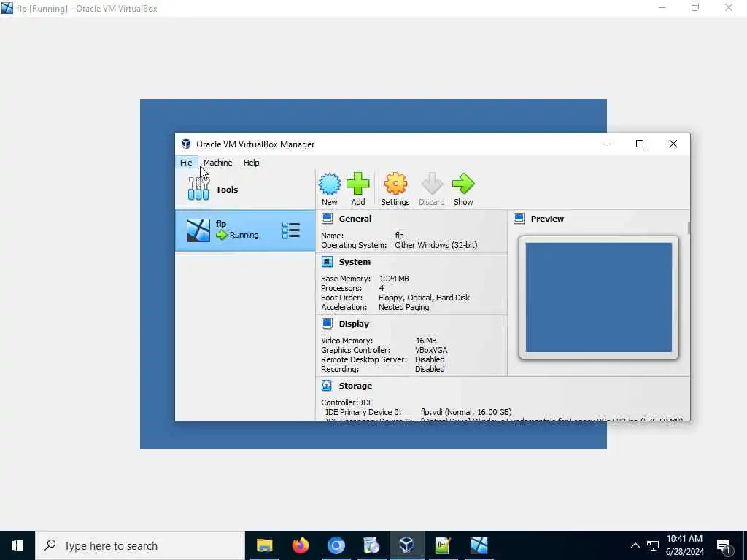Click the disc tool taskbar icon beside the browser
The height and width of the screenshot is (560, 747).
(x=371, y=545)
